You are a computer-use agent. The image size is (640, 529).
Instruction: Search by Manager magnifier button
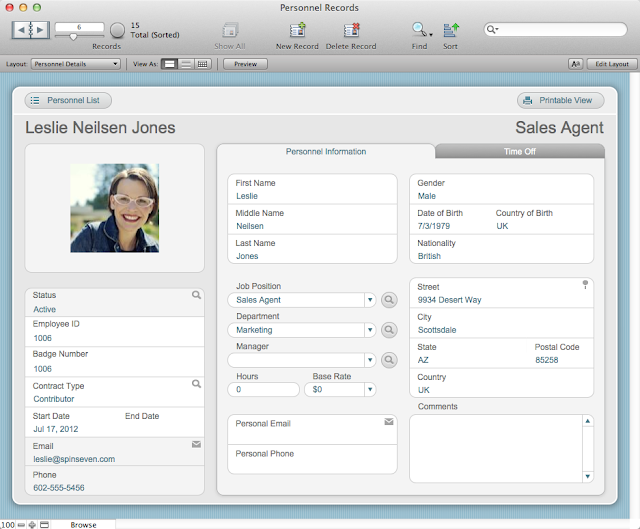coord(389,360)
